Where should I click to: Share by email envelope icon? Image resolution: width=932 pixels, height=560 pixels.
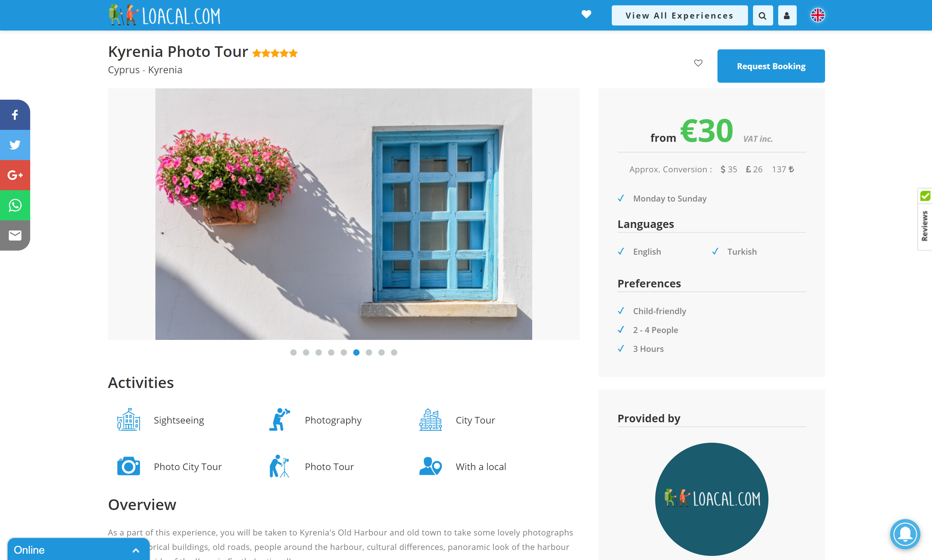pos(15,236)
